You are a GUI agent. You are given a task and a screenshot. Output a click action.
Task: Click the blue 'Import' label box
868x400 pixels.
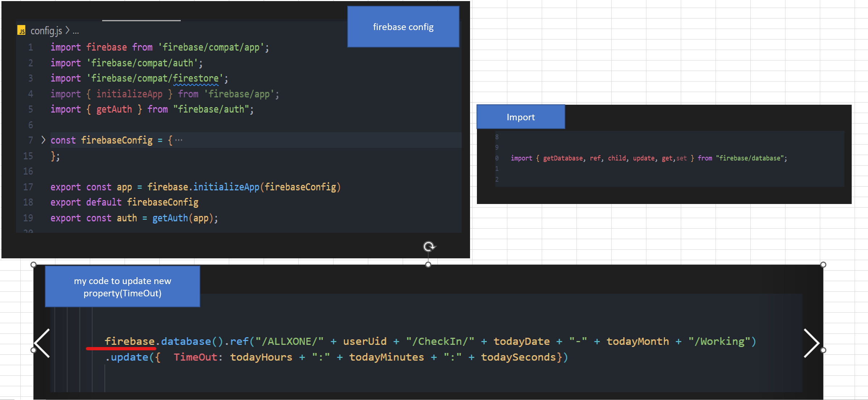[520, 117]
